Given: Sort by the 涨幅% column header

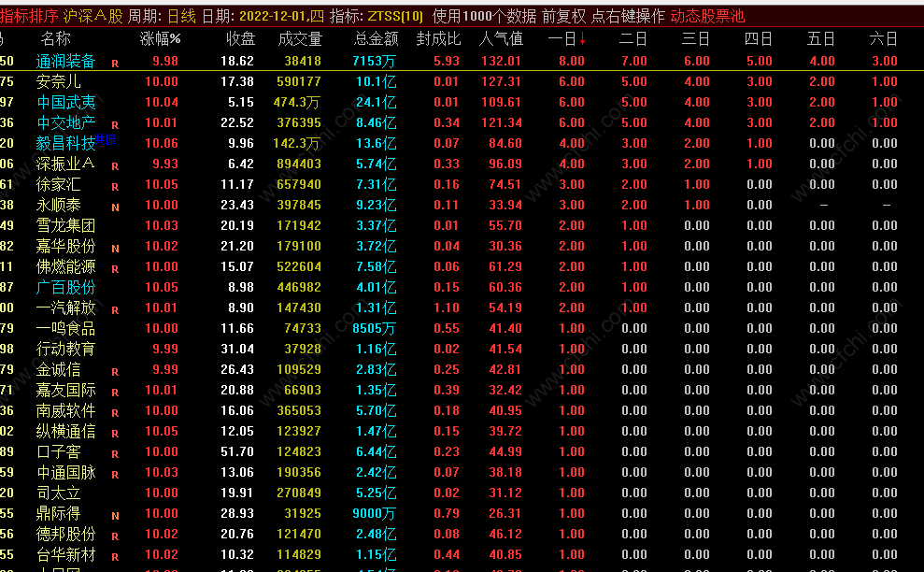Looking at the screenshot, I should (x=161, y=39).
